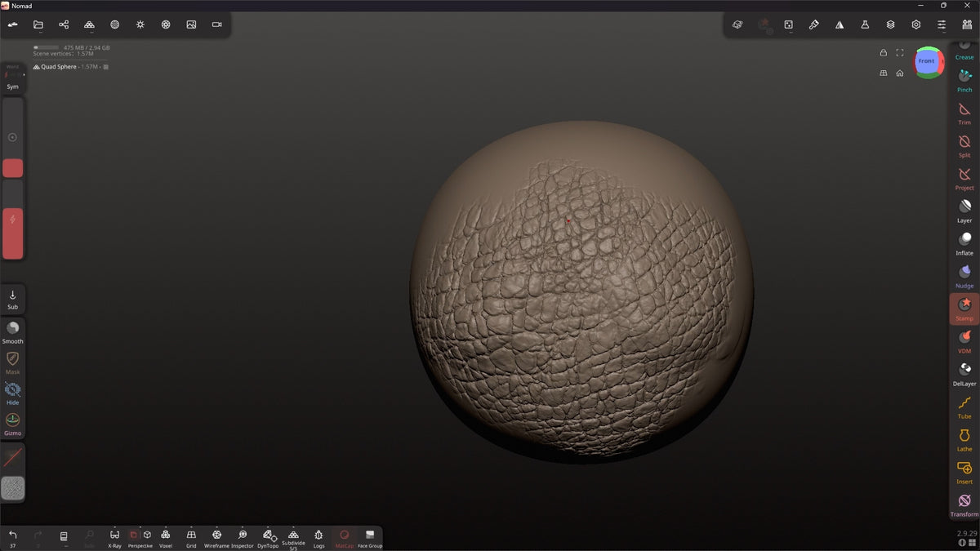Open the Scene hierarchy share-node icon
The width and height of the screenshot is (980, 551).
click(64, 24)
